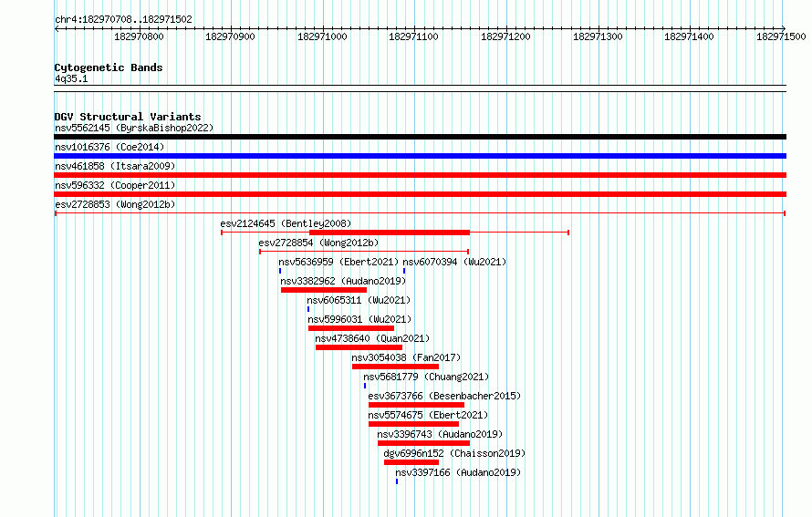This screenshot has width=812, height=517.
Task: Click the red bar under nsv3396743
Action: click(423, 443)
